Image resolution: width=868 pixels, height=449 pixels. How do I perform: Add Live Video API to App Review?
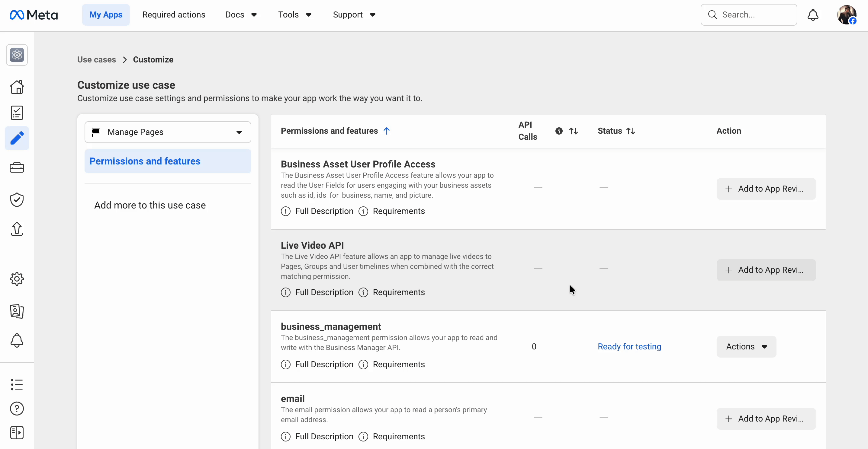[766, 270]
